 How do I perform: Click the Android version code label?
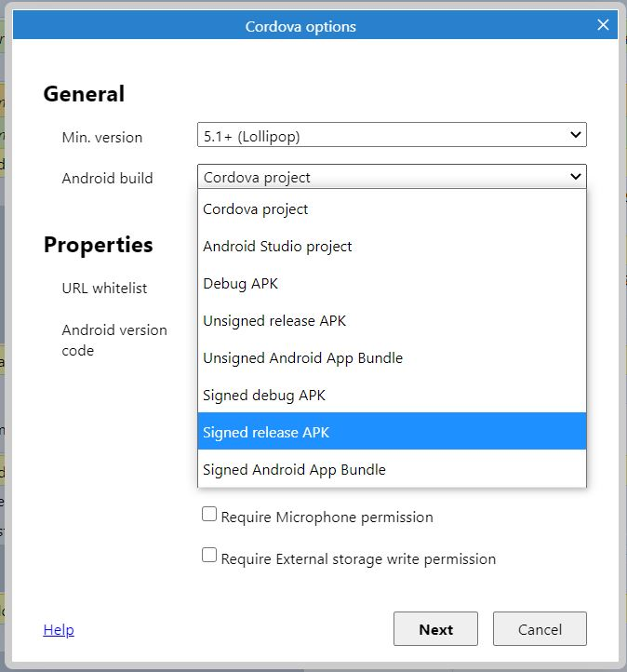[114, 341]
